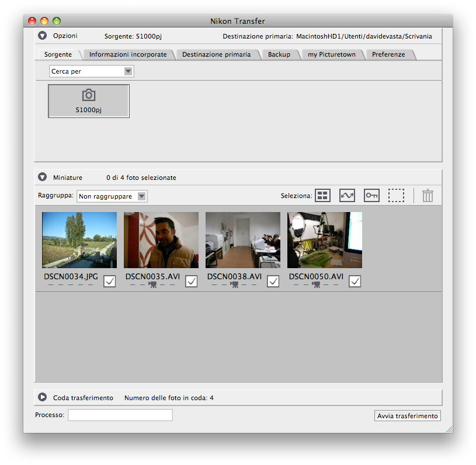Collapse the Opzioni panel
Screen dimensions: 476x465
click(x=42, y=36)
